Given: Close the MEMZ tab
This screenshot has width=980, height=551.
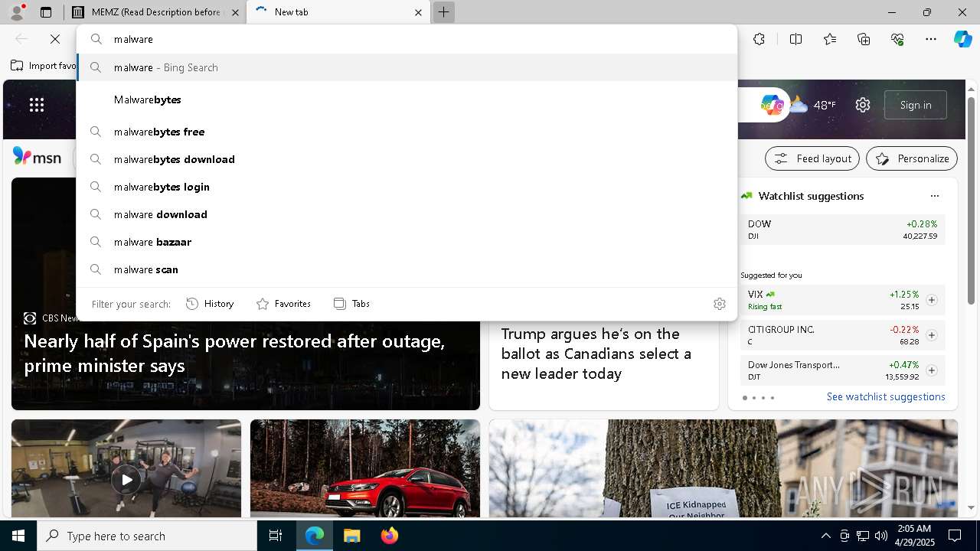Looking at the screenshot, I should pyautogui.click(x=235, y=12).
